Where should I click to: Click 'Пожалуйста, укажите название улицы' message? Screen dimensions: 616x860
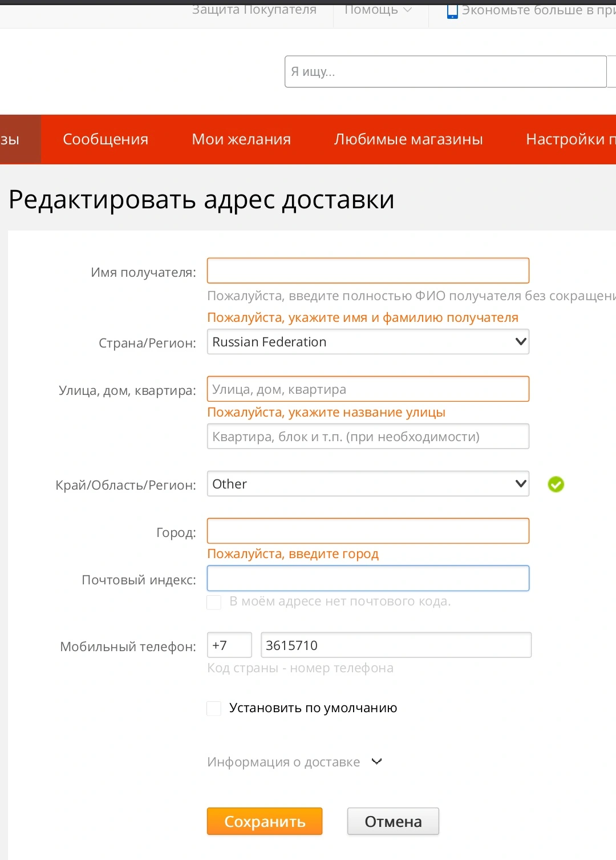(x=326, y=412)
